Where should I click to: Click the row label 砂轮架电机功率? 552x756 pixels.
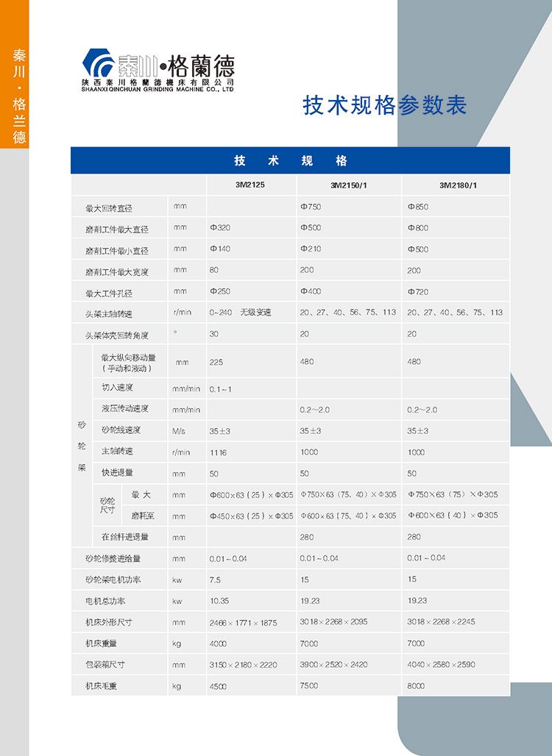(113, 580)
